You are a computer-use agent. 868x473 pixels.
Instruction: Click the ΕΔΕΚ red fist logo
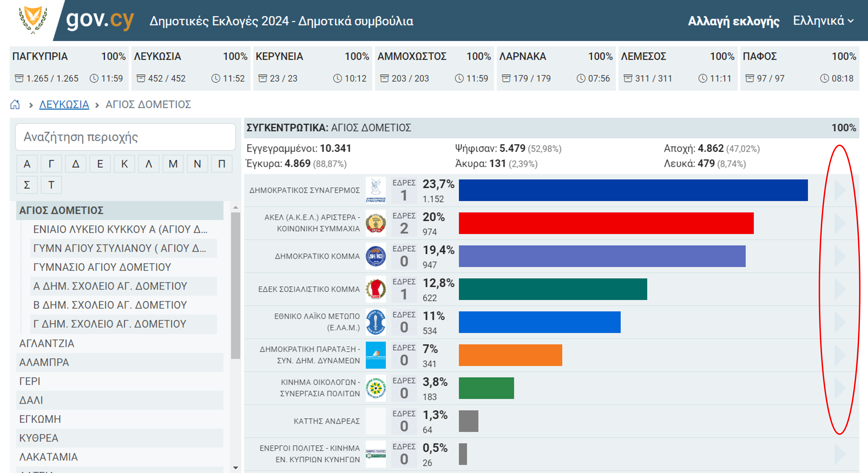coord(376,289)
